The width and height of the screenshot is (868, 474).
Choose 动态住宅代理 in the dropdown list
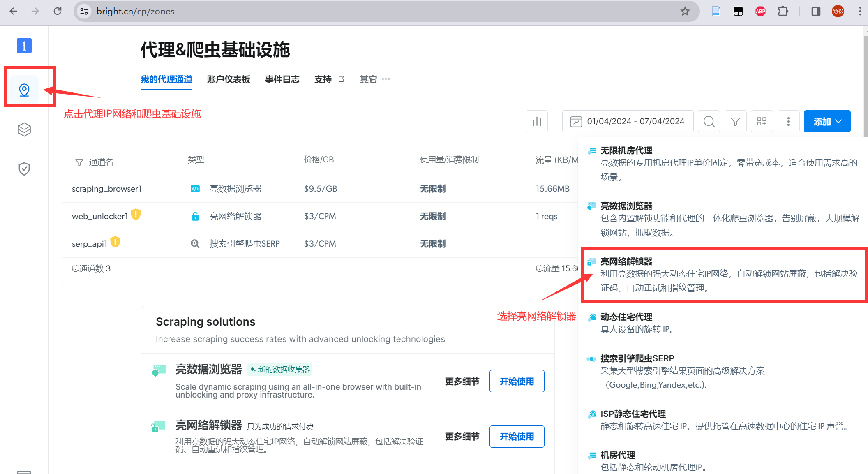pos(626,317)
